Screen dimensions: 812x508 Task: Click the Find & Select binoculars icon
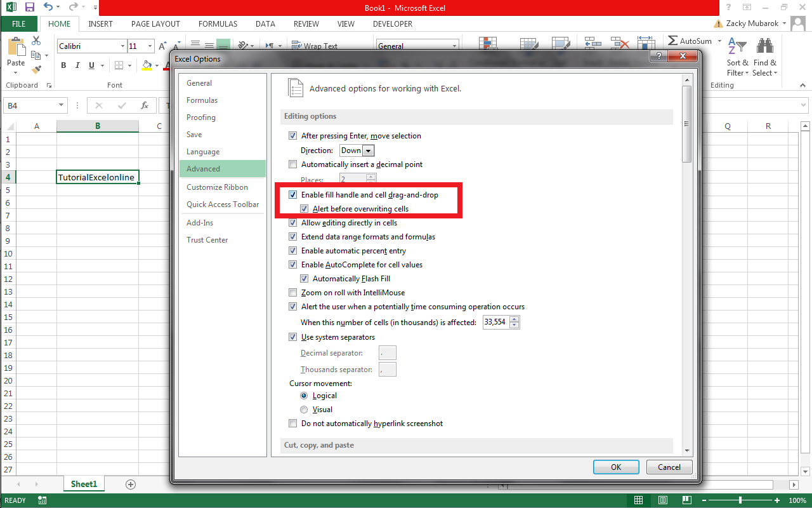coord(765,46)
